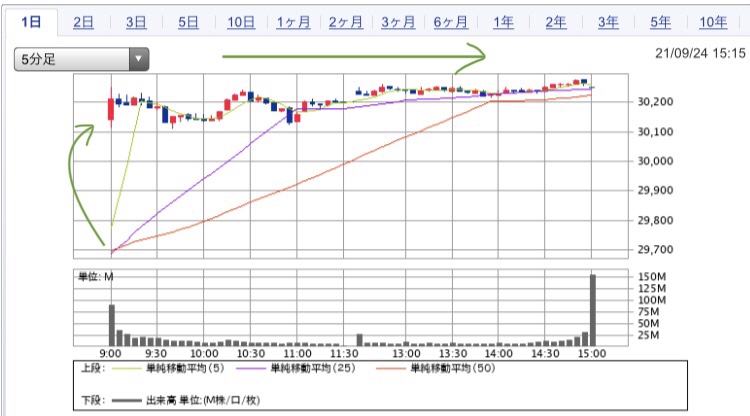
Task: Click the 125M volume axis label
Action: pos(652,288)
